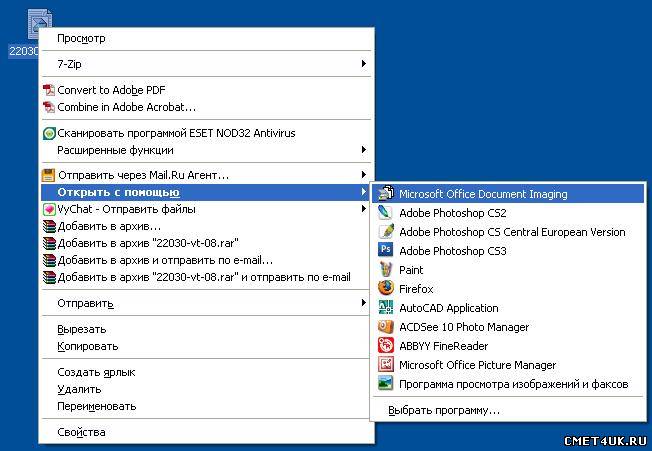Screen dimensions: 652x451
Task: Click the Convert to Adobe PDF icon
Action: click(49, 90)
